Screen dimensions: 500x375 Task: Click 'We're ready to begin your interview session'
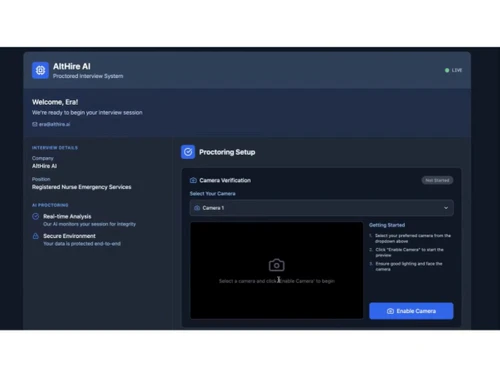[x=87, y=113]
